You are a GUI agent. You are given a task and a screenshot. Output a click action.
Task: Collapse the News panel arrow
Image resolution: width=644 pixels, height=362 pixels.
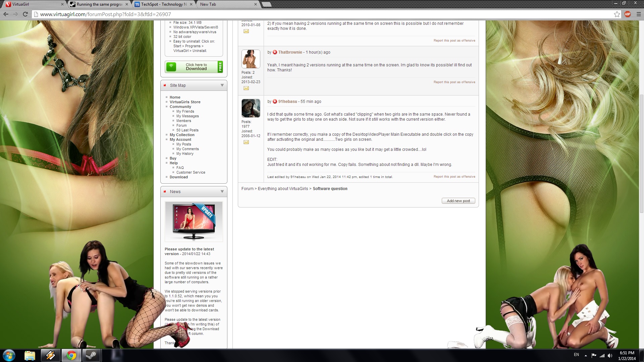tap(222, 191)
